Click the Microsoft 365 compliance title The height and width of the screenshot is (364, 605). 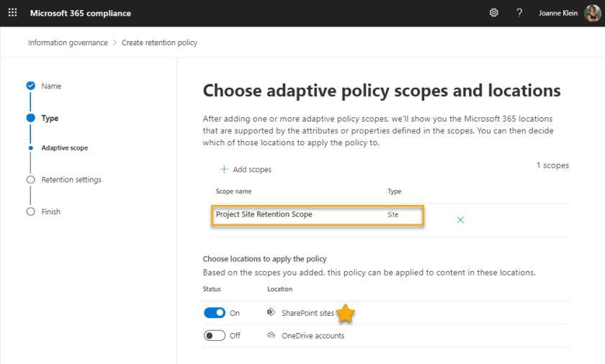click(81, 13)
